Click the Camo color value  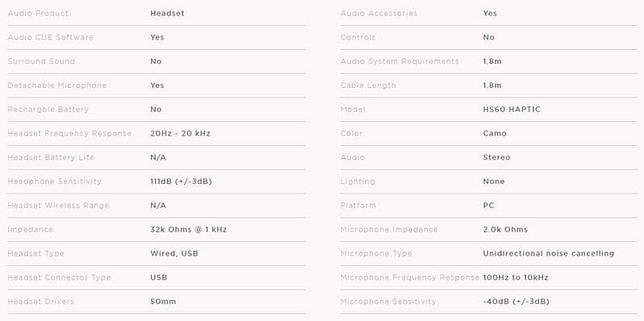(x=495, y=133)
